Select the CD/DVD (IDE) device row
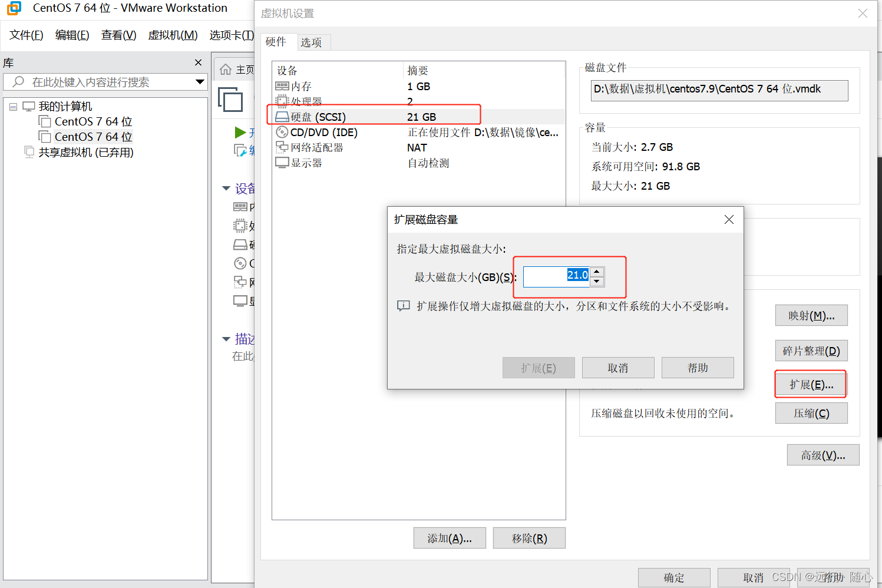 [418, 132]
